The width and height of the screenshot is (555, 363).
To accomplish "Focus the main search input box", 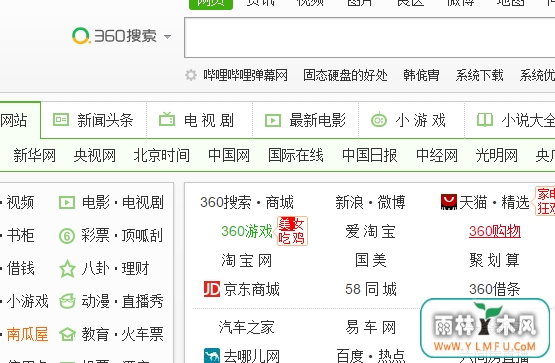I will [x=369, y=38].
